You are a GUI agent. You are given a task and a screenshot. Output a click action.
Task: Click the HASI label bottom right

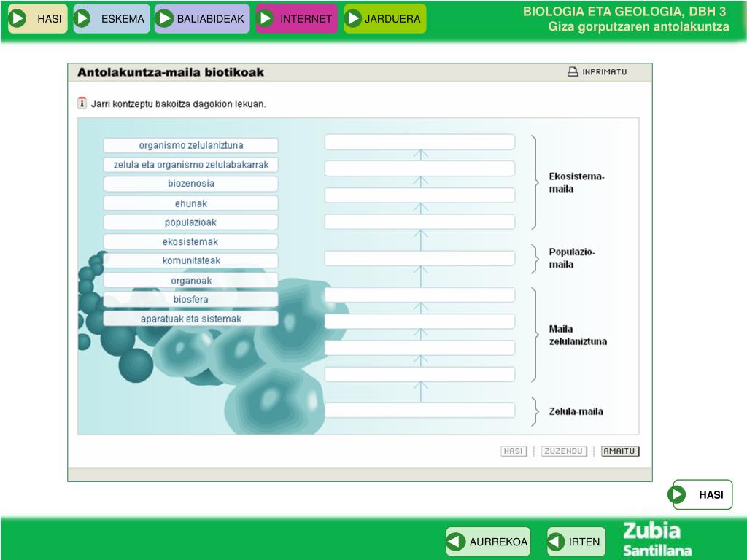[x=711, y=495]
